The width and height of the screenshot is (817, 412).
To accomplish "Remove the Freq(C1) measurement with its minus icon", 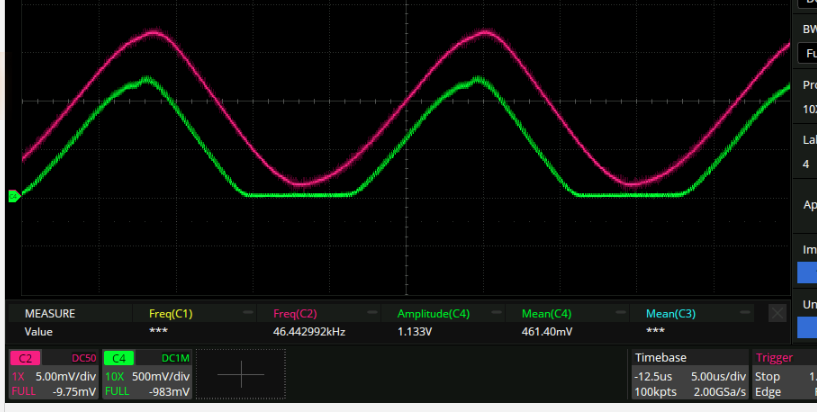I will pos(248,313).
